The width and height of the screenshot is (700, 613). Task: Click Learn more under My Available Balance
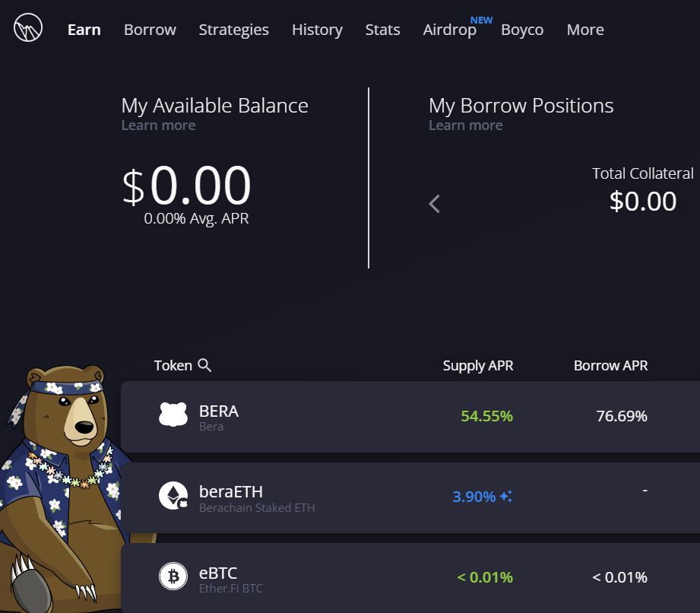(158, 125)
